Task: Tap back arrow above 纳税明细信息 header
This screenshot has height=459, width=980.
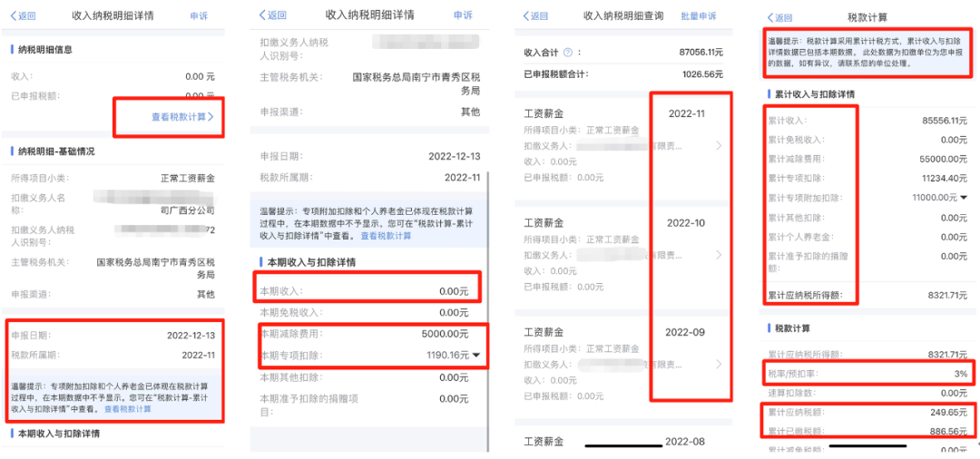Action: point(24,16)
